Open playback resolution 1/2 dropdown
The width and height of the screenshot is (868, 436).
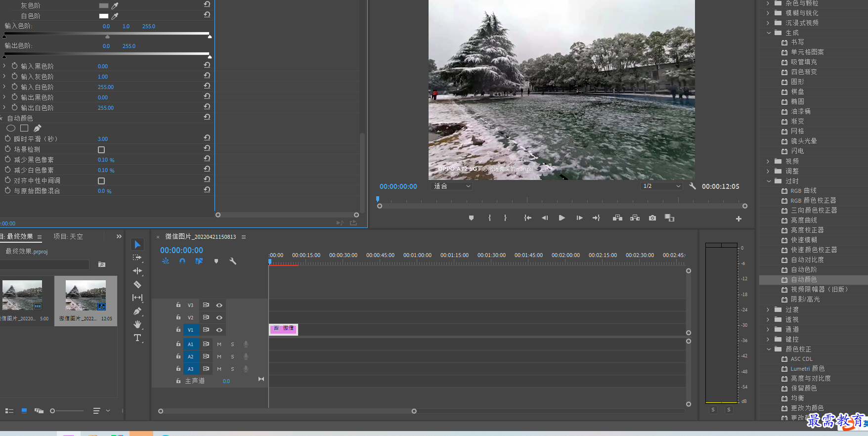click(661, 186)
